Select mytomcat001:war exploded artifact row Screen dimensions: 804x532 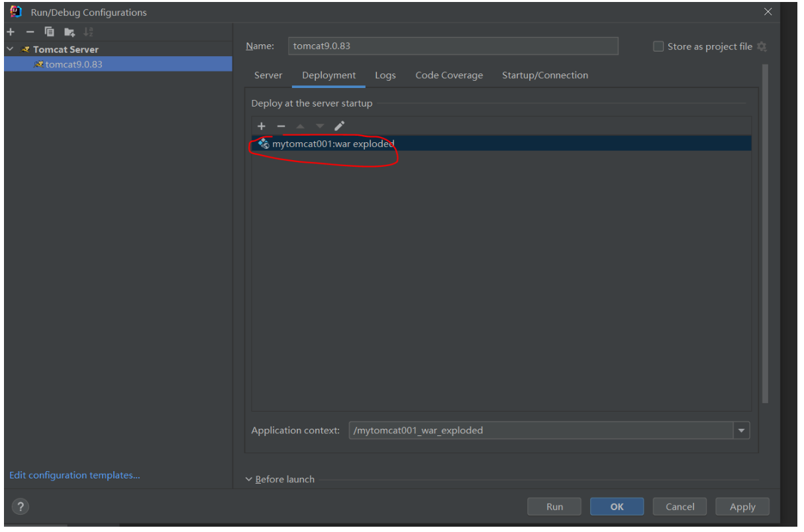(501, 144)
